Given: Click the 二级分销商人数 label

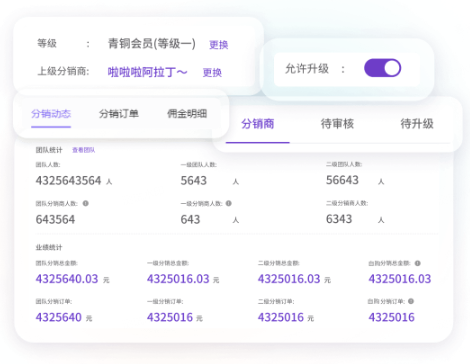Looking at the screenshot, I should [x=347, y=203].
